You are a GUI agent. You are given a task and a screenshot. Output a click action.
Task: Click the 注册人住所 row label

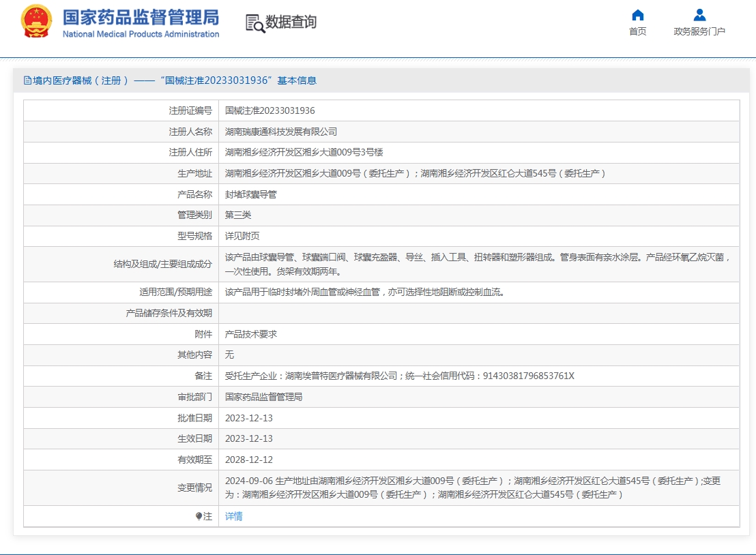coord(190,152)
